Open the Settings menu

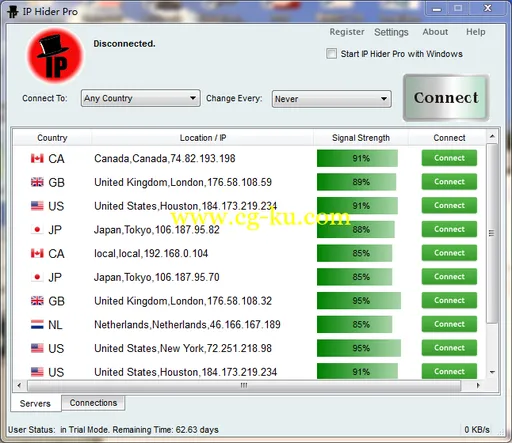coord(391,32)
